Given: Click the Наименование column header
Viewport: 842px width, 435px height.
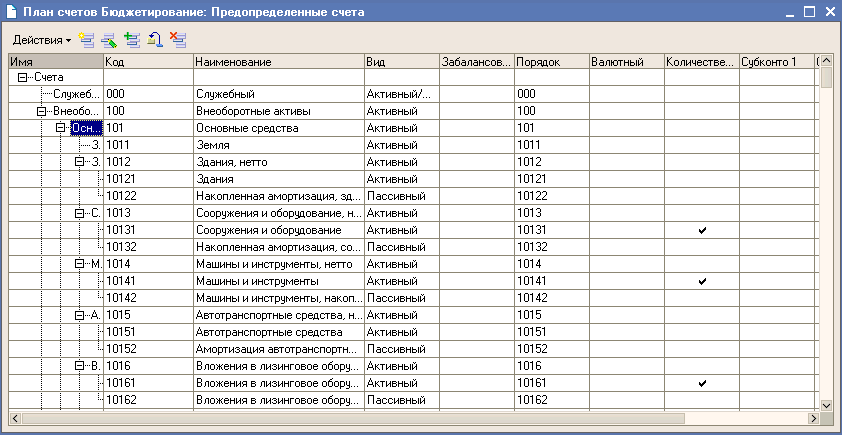Looking at the screenshot, I should (x=279, y=62).
